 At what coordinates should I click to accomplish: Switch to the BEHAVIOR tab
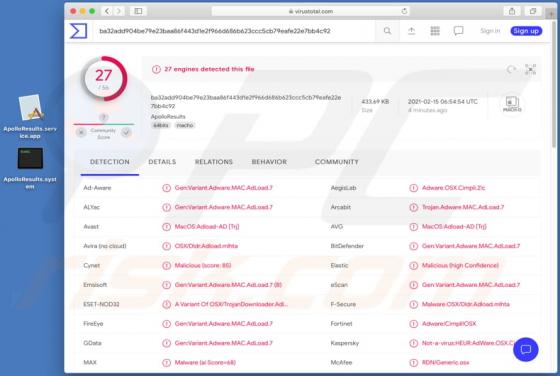click(x=269, y=162)
